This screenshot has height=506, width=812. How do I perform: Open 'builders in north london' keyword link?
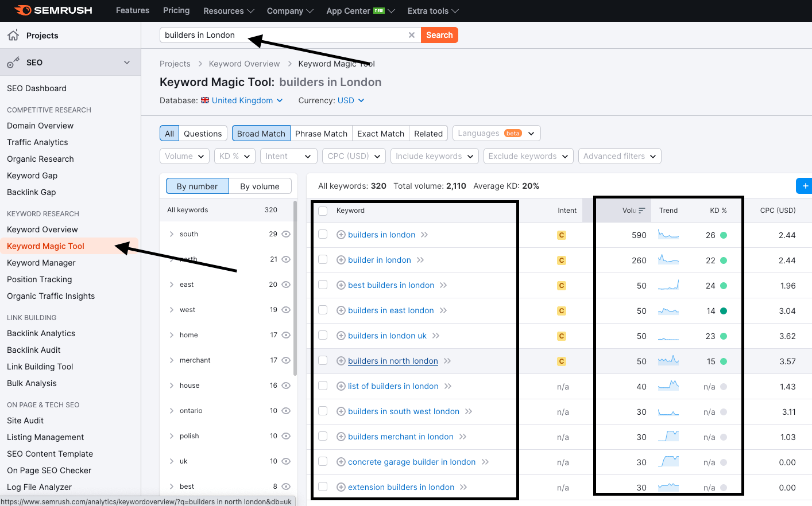pos(393,361)
